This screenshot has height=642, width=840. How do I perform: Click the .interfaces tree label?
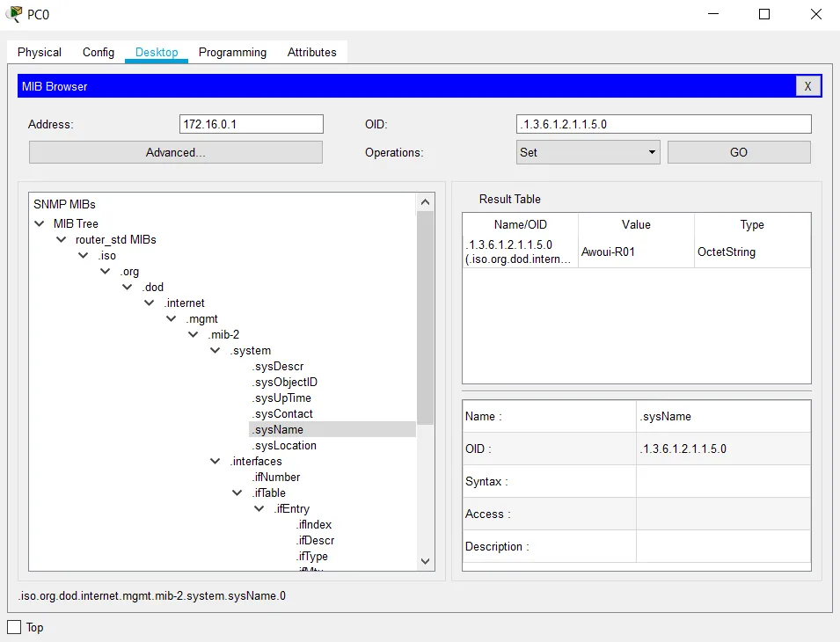point(256,462)
